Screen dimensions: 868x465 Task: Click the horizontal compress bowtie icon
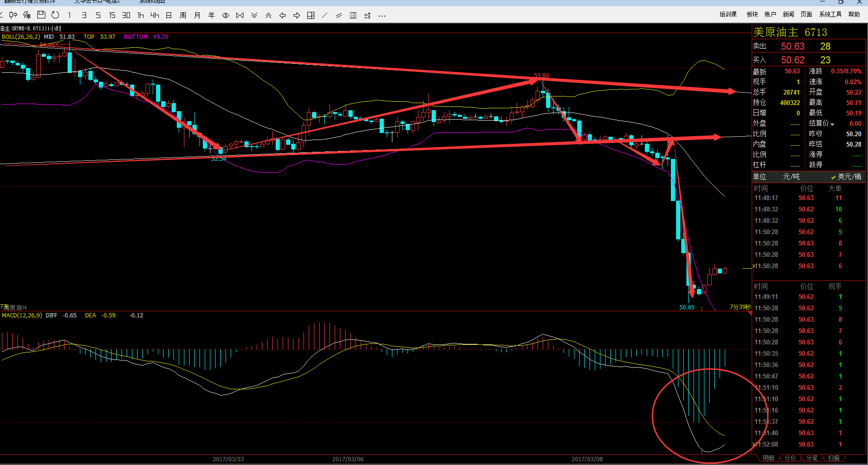pyautogui.click(x=240, y=15)
